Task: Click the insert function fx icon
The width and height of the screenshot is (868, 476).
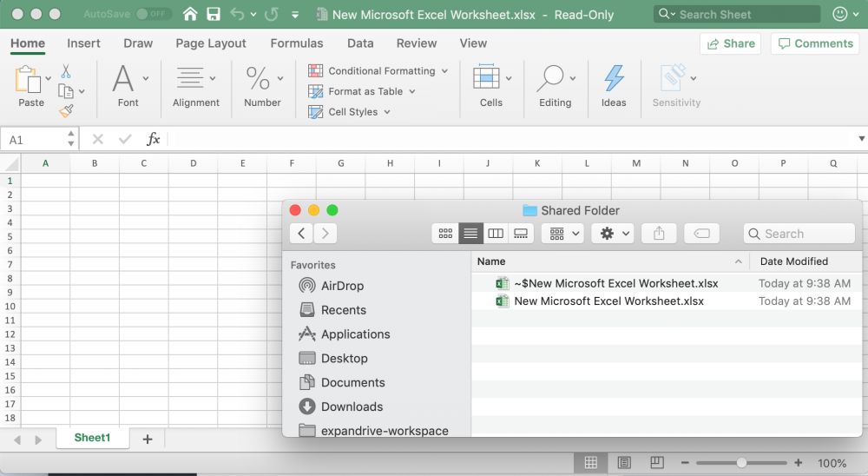Action: [153, 139]
